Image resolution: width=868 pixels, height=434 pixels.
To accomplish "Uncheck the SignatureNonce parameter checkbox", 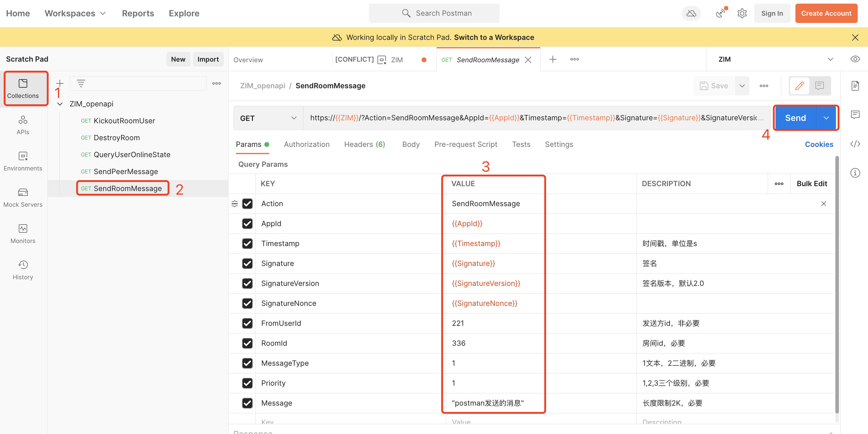I will [x=247, y=303].
